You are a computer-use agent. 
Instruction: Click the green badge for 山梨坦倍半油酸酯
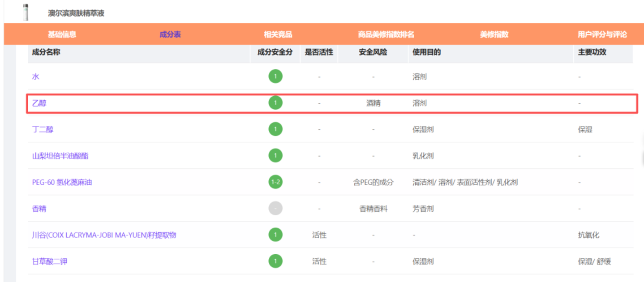coord(275,156)
